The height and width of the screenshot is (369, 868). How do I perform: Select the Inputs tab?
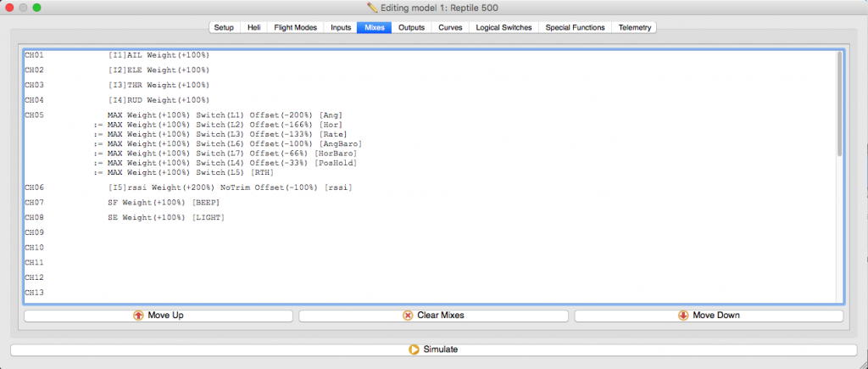coord(341,27)
